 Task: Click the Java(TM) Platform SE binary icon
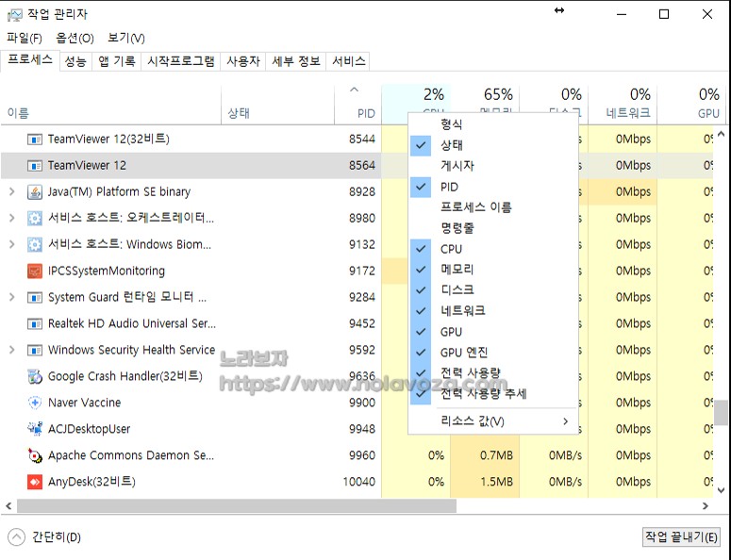[35, 192]
